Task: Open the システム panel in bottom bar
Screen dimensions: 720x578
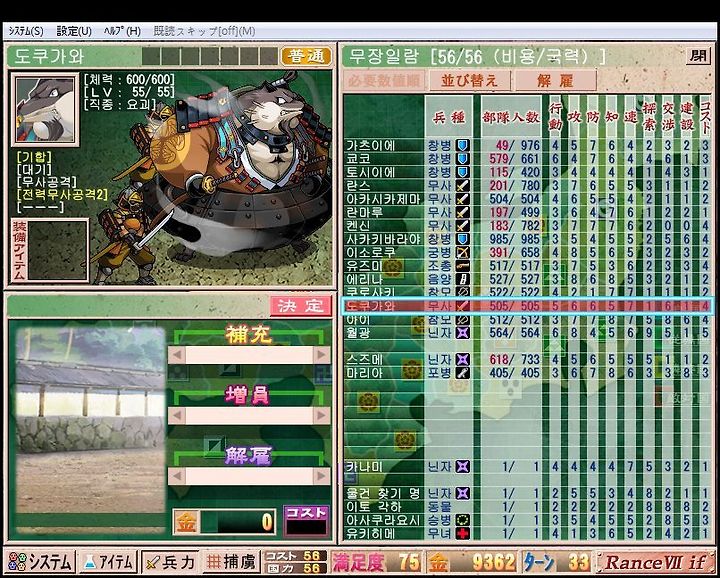Action: 40,562
